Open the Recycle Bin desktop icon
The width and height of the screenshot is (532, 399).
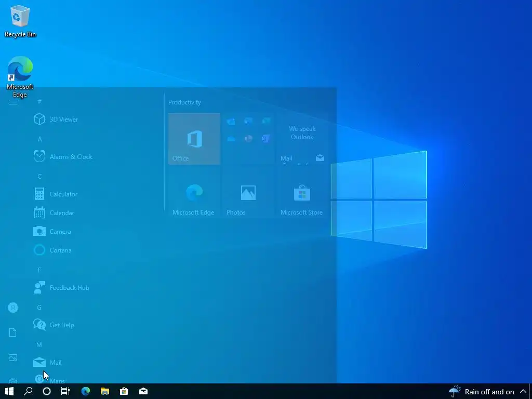(20, 21)
